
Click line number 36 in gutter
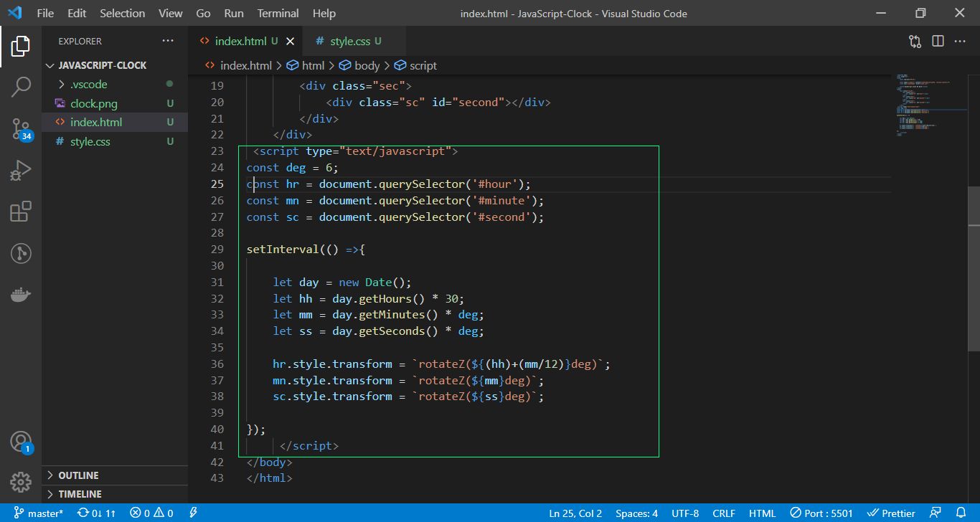(217, 364)
